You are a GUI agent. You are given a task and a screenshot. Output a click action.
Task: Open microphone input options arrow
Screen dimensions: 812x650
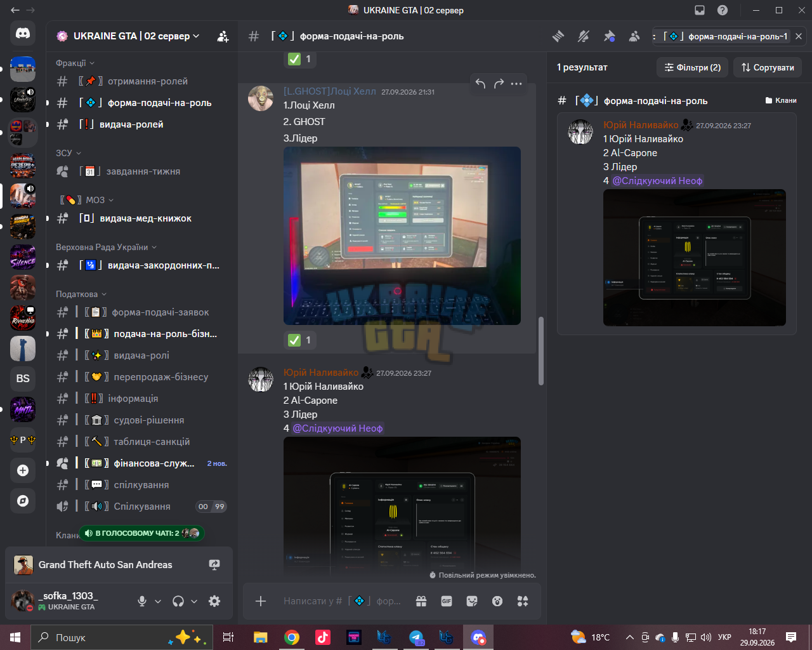coord(158,601)
